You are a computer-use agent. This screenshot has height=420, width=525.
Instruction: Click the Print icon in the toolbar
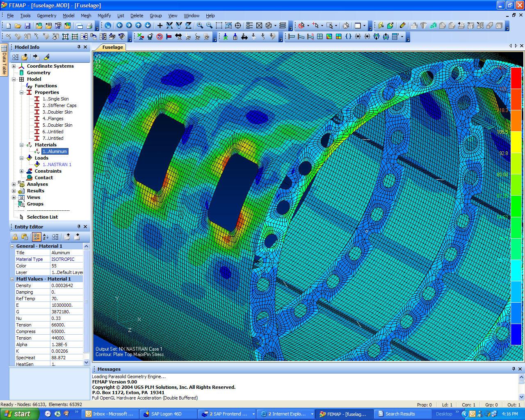89,25
